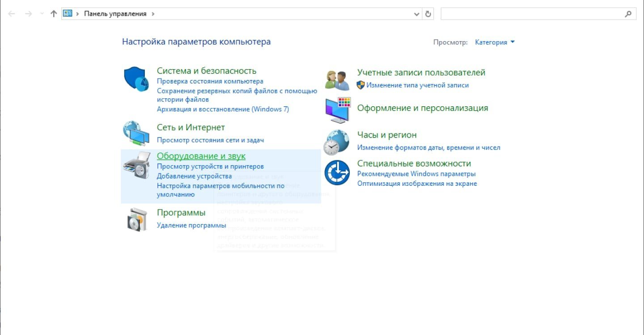Open Настройка параметров мобильности по умолчанию
The image size is (644, 335).
(x=220, y=190)
